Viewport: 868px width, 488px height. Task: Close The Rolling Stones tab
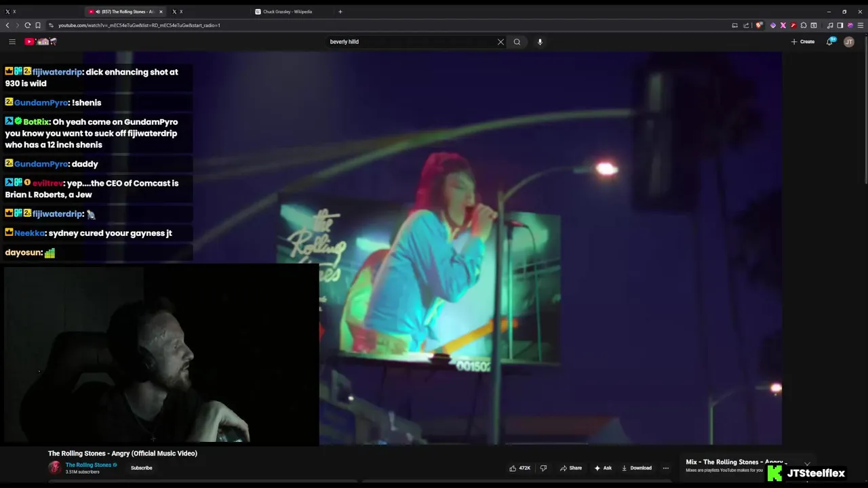(x=160, y=12)
